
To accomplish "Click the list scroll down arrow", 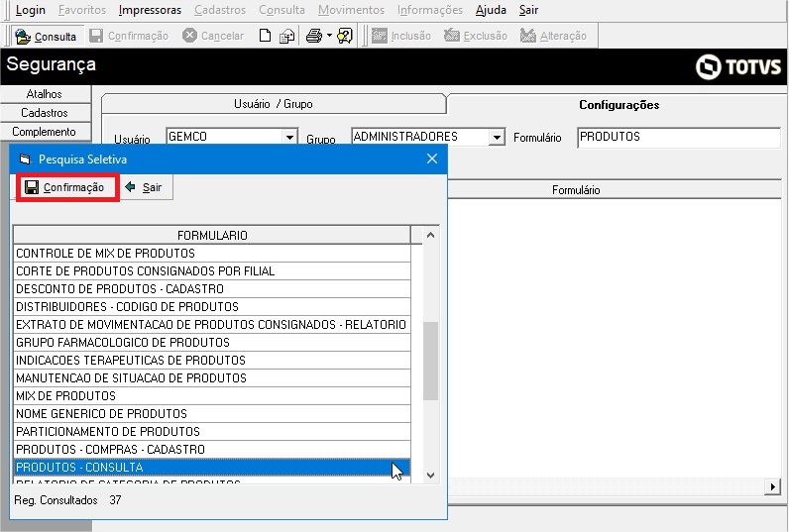I will tap(431, 476).
